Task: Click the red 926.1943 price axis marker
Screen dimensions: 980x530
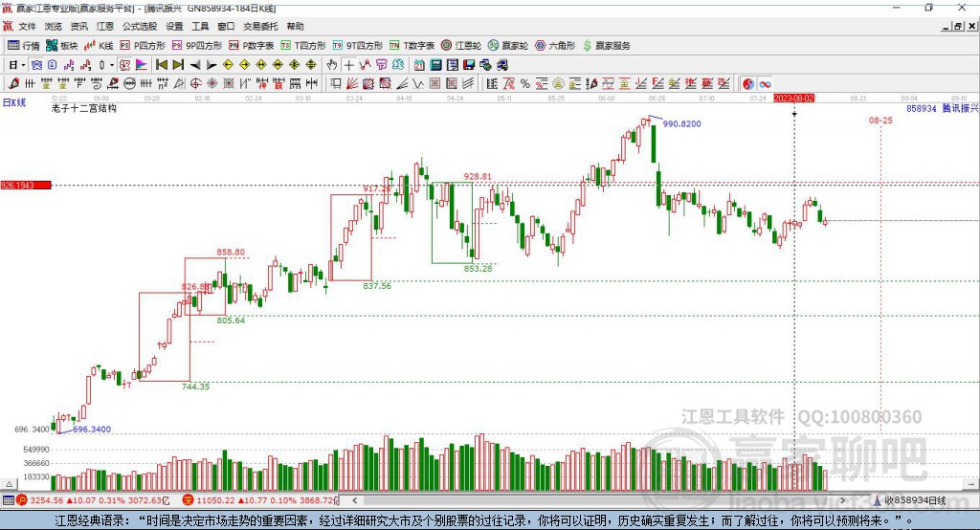Action: (x=26, y=185)
